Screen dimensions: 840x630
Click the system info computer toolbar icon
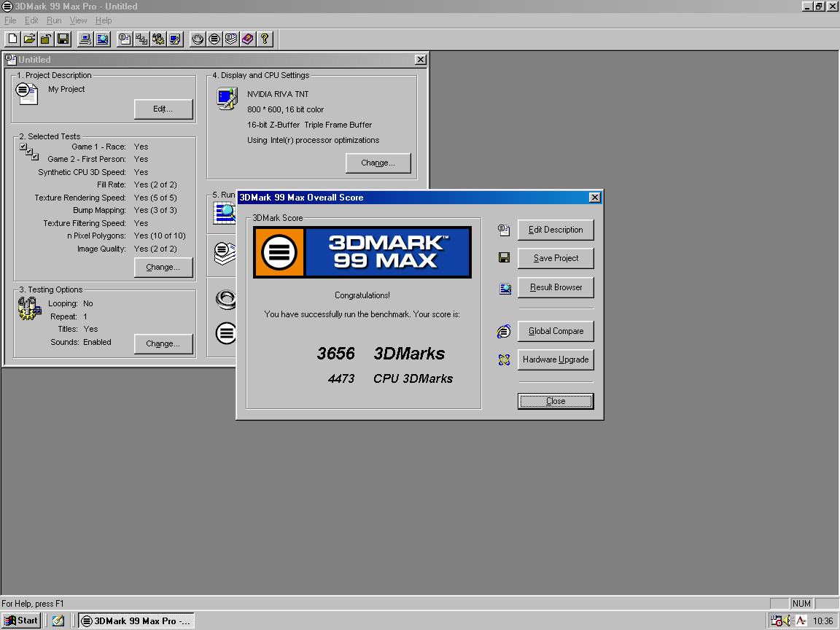(x=85, y=39)
